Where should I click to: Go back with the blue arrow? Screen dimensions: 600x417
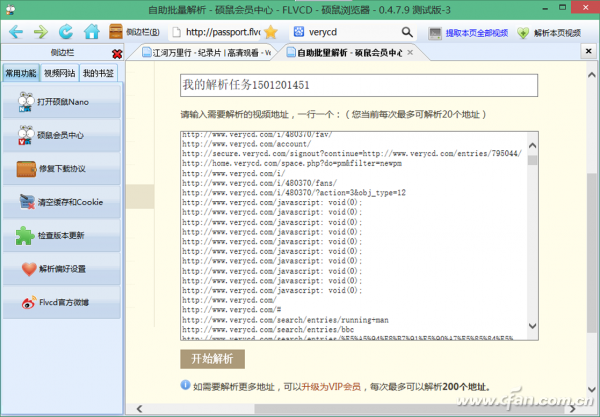click(16, 32)
